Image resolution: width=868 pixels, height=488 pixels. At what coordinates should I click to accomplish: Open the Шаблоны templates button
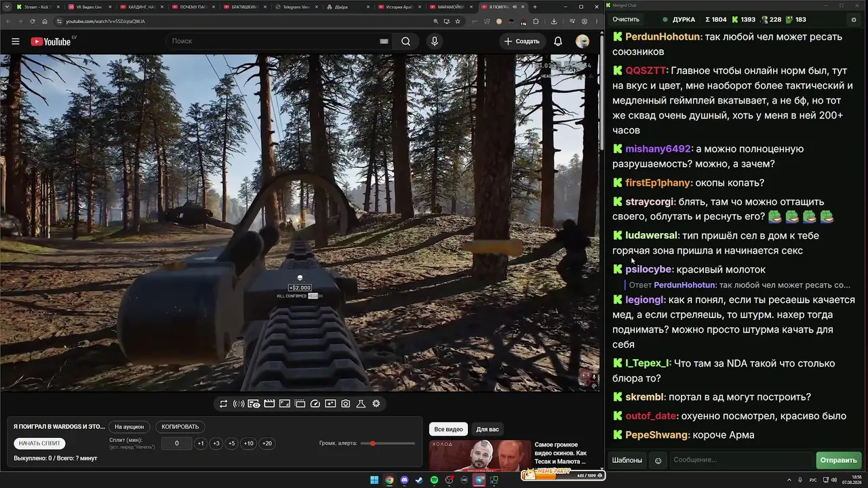[x=627, y=461]
